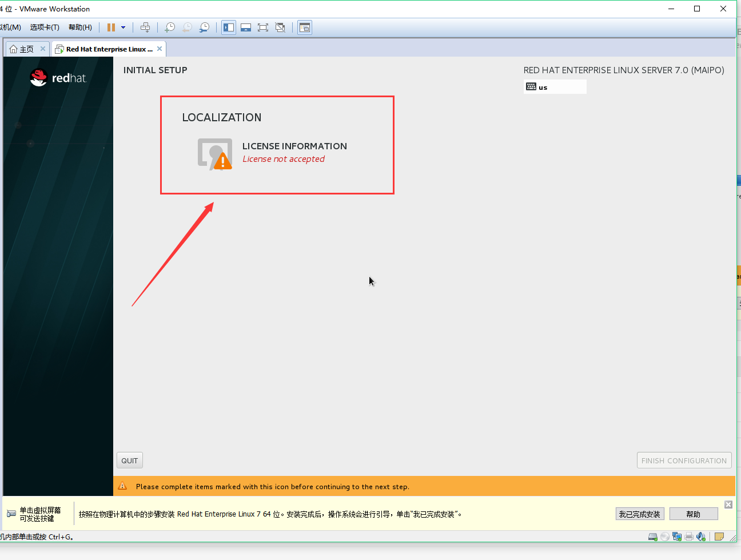Toggle the library sidebar view icon
This screenshot has height=560, width=741.
[229, 27]
